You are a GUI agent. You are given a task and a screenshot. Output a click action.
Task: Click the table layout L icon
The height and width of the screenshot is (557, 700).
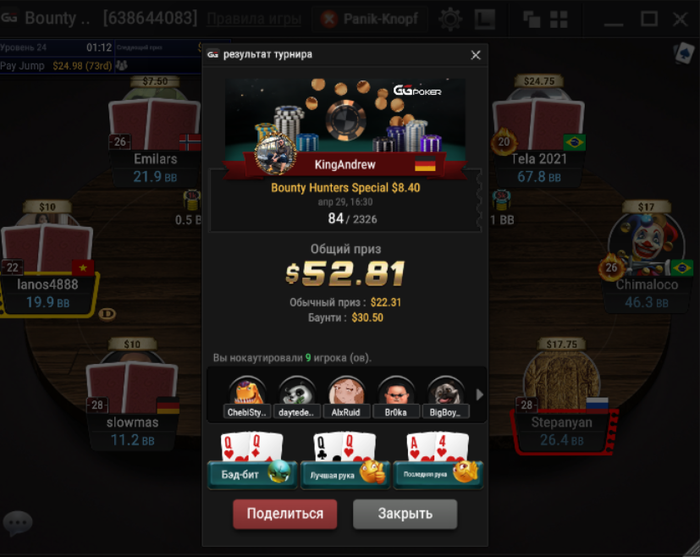pos(484,19)
